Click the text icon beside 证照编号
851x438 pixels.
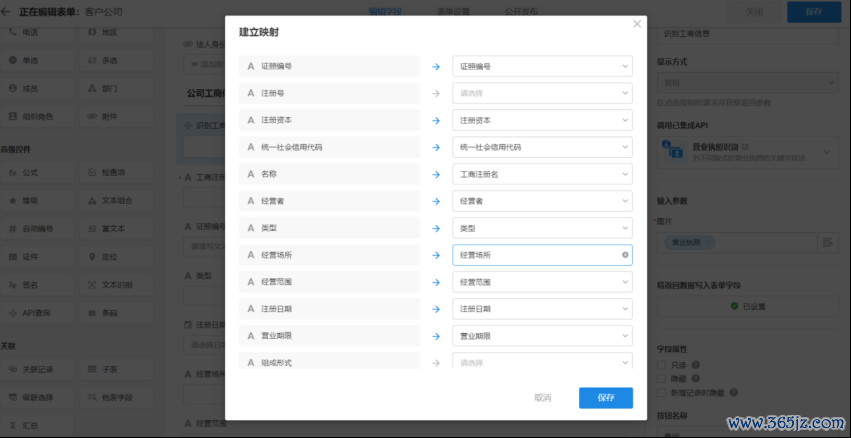[251, 66]
